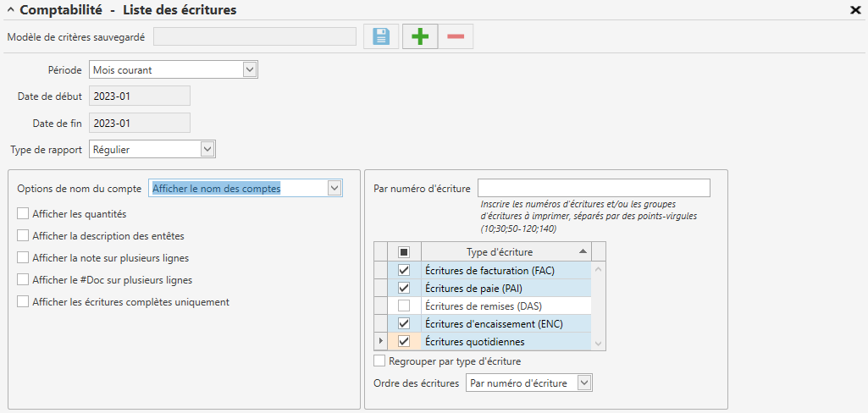
Task: Check Afficher le #Doc sur plusieurs lignes
Action: (23, 280)
